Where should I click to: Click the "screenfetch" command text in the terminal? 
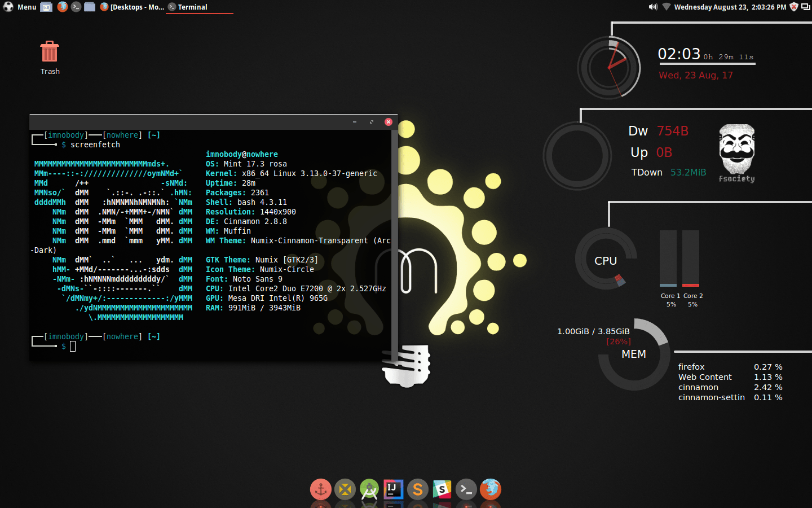95,144
